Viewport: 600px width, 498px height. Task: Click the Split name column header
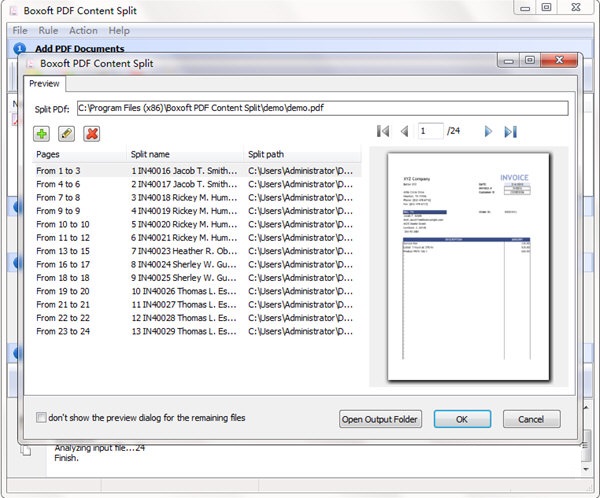(x=185, y=154)
